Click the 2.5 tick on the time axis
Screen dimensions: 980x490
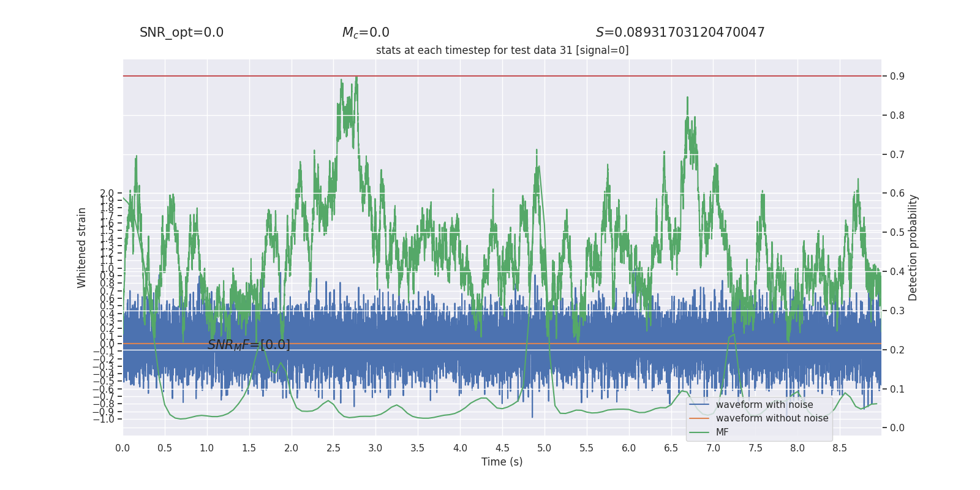[x=333, y=448]
